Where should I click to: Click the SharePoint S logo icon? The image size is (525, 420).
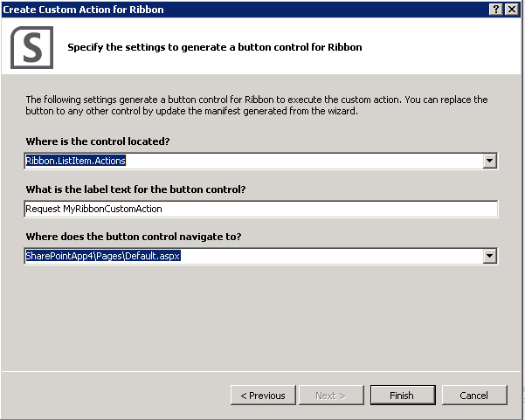[31, 47]
